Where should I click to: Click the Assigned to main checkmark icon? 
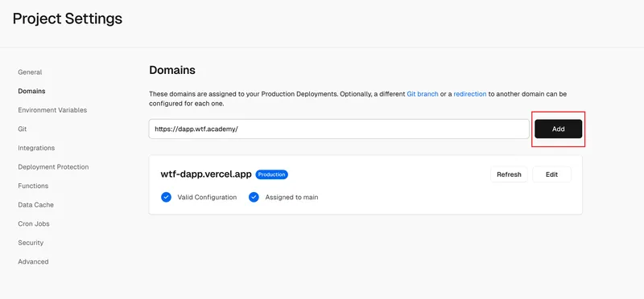(x=254, y=197)
